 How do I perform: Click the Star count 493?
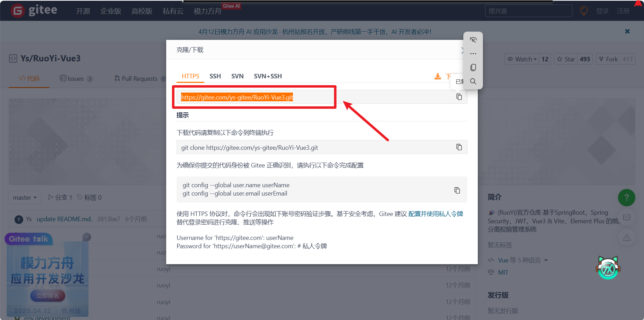click(x=585, y=59)
